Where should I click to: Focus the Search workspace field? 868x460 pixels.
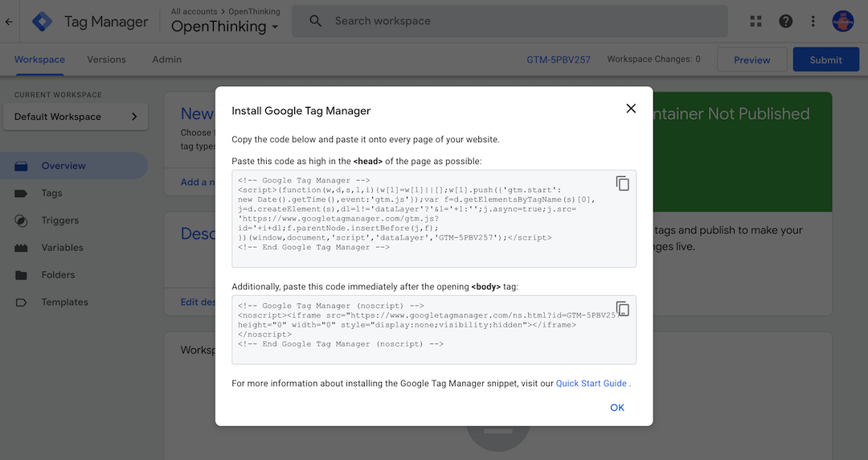pos(510,21)
